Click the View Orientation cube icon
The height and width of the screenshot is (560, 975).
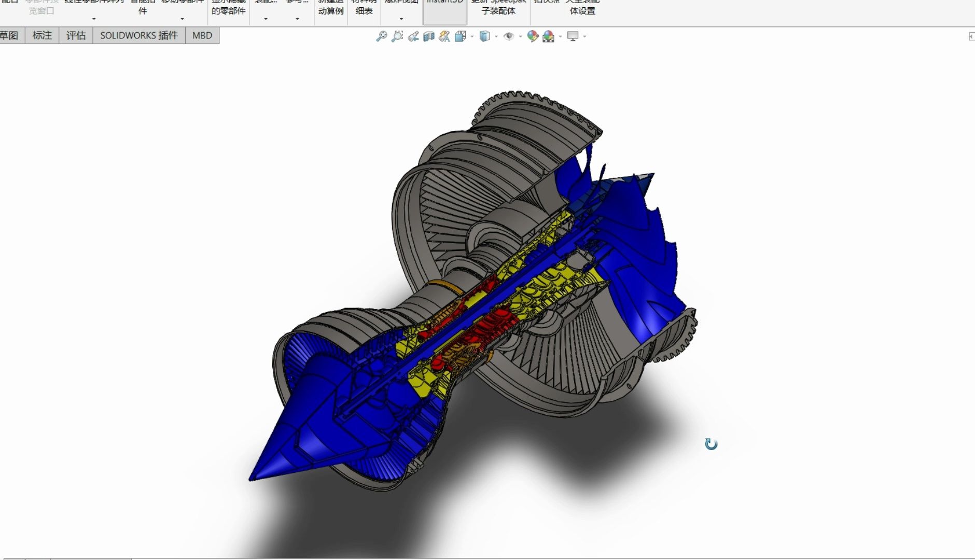tap(460, 36)
